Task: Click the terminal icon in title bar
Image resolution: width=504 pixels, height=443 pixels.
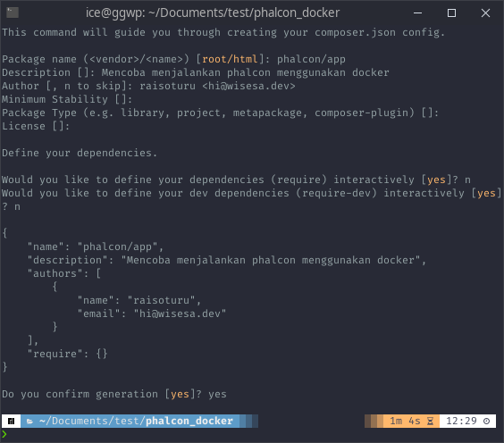Action: [13, 13]
